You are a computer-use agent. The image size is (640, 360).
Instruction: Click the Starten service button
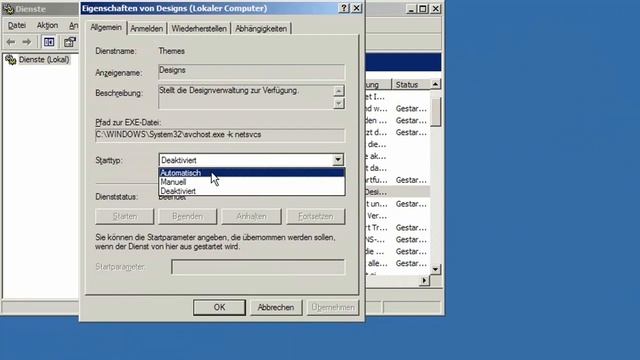(x=124, y=216)
